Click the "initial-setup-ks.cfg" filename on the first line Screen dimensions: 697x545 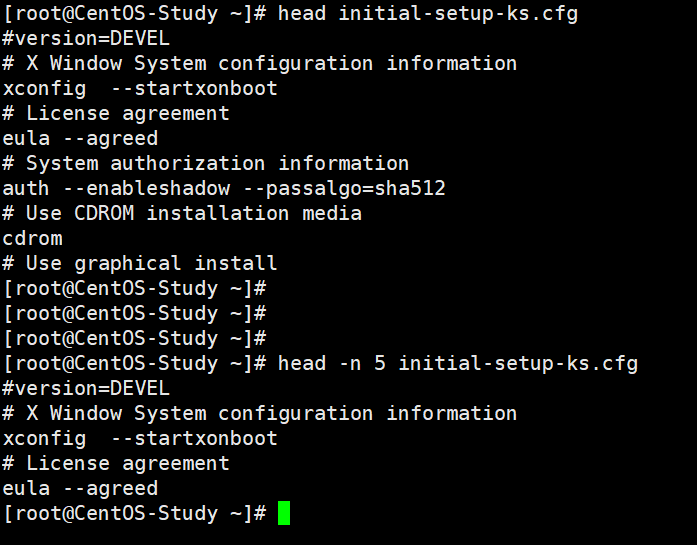(x=458, y=14)
